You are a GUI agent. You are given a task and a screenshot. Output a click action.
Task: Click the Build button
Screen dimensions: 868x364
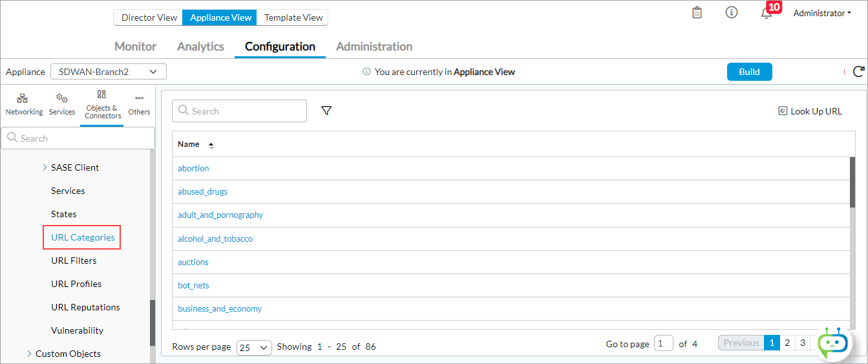pos(749,72)
